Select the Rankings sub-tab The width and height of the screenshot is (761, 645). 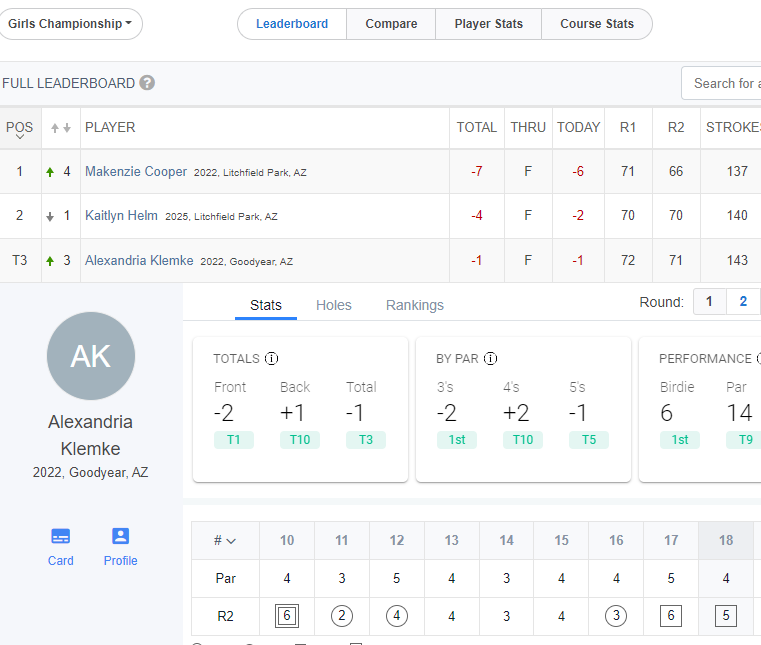pyautogui.click(x=414, y=305)
